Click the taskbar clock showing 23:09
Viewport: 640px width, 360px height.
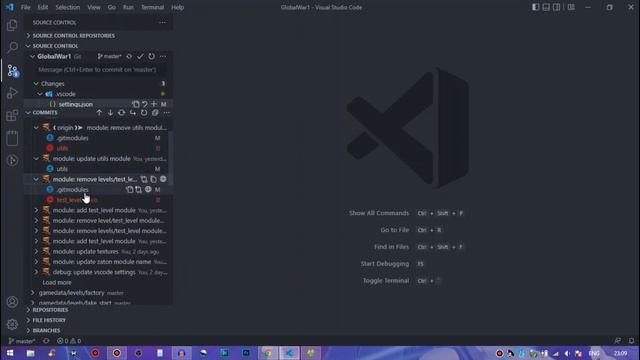click(620, 353)
